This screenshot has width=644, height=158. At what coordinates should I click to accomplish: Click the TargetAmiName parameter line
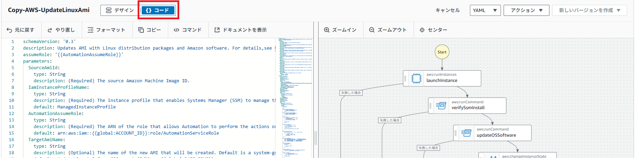click(x=46, y=139)
